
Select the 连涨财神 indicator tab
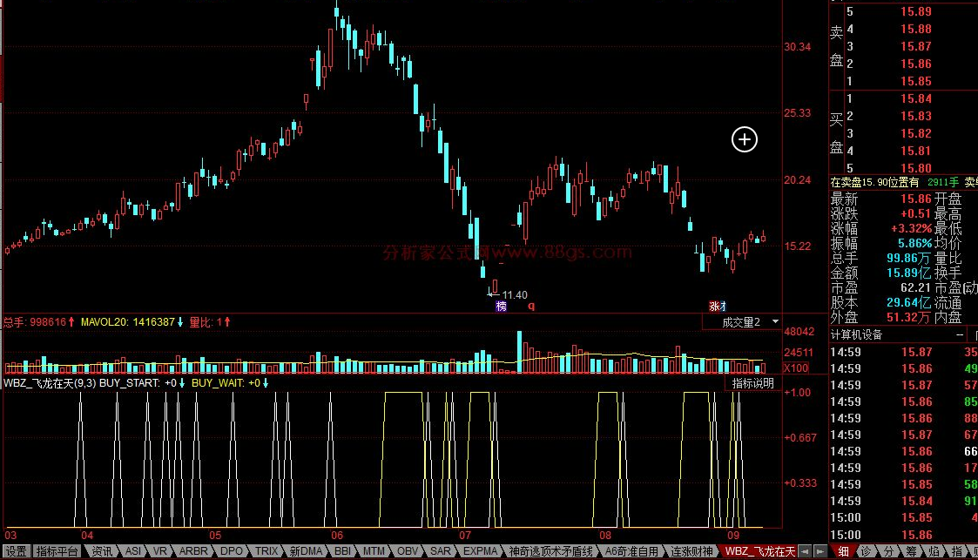(691, 551)
